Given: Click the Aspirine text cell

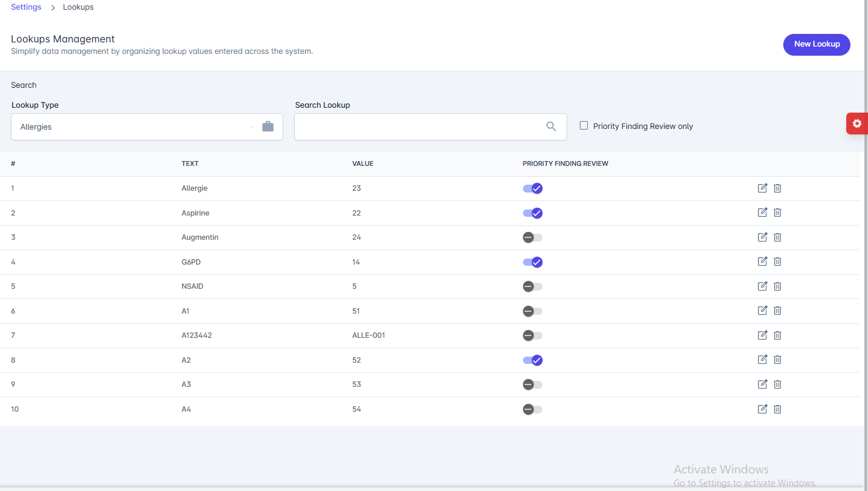Looking at the screenshot, I should [196, 213].
